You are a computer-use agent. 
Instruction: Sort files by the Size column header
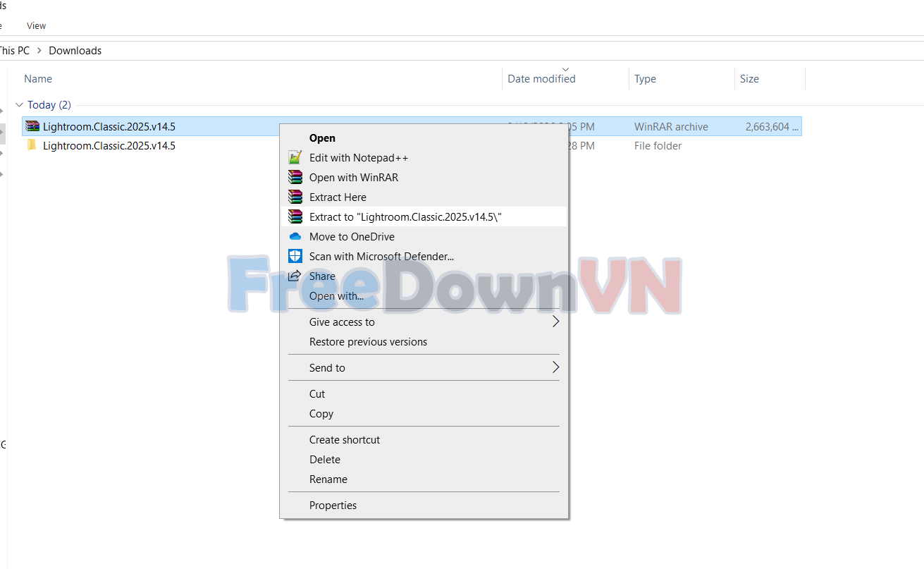(749, 78)
